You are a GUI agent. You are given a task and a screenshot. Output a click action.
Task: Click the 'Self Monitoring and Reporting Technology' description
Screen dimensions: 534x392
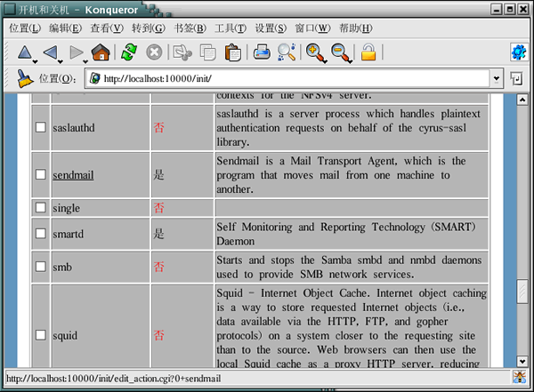point(346,234)
